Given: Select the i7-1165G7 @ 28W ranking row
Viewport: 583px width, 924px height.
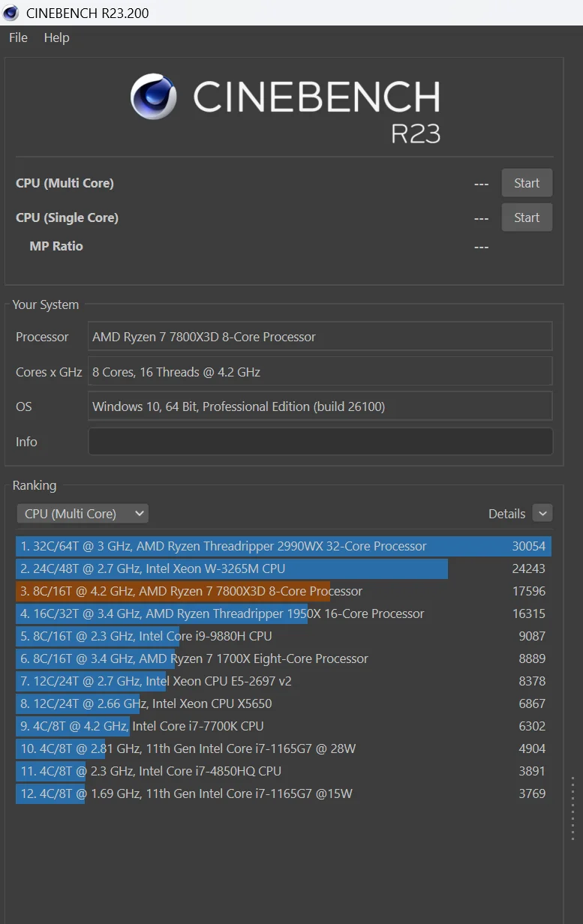Looking at the screenshot, I should pos(284,748).
